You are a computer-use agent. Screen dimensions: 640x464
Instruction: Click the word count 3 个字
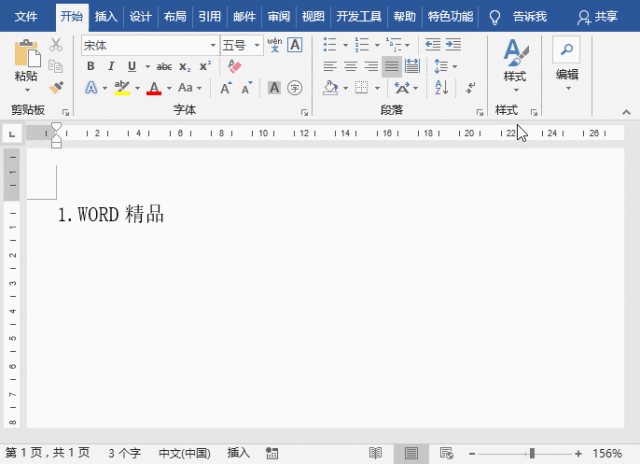[x=124, y=453]
